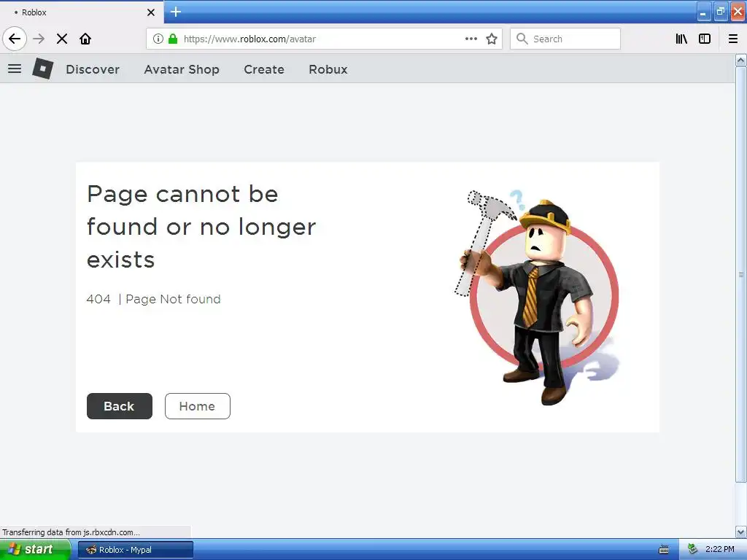
Task: Select Roblox - Mypal taskbar button
Action: (135, 550)
